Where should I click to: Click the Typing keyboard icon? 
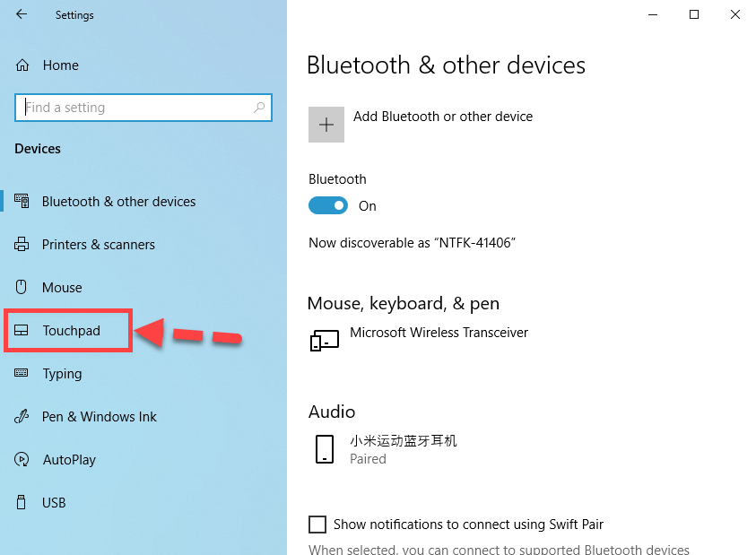[22, 374]
